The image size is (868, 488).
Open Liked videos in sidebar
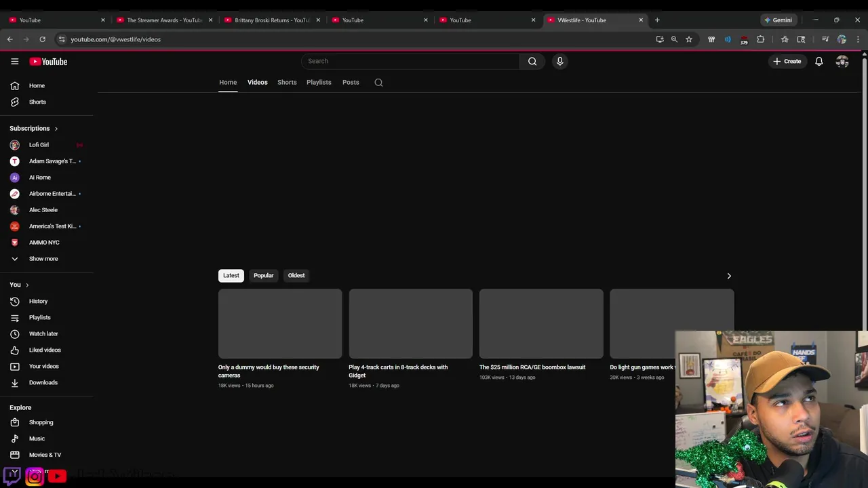pos(46,350)
